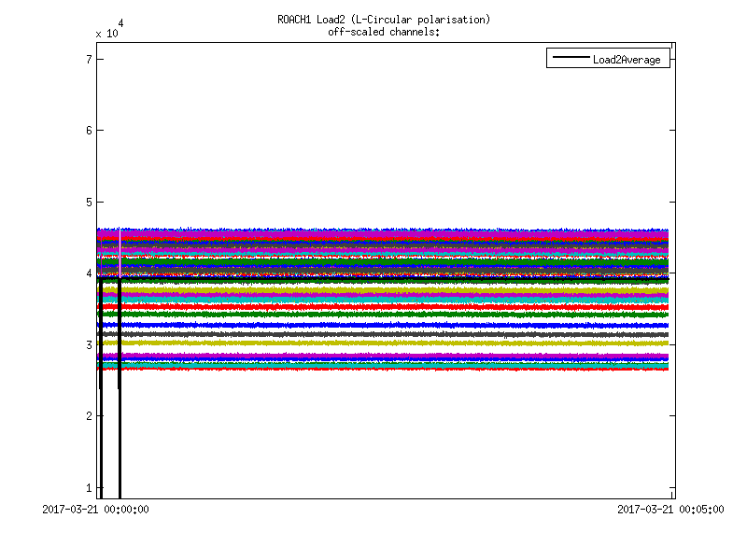This screenshot has width=747, height=560.
Task: Click the x 10 axis exponent multiplier label
Action: pyautogui.click(x=107, y=31)
